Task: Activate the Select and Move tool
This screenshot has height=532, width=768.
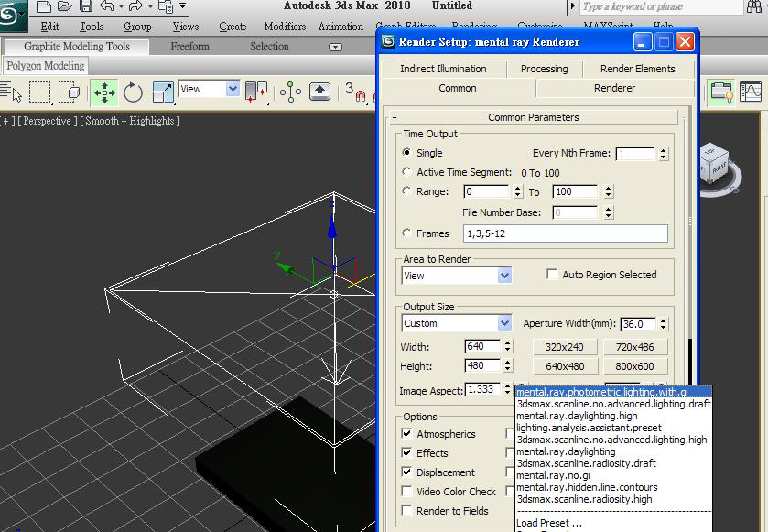Action: [104, 92]
